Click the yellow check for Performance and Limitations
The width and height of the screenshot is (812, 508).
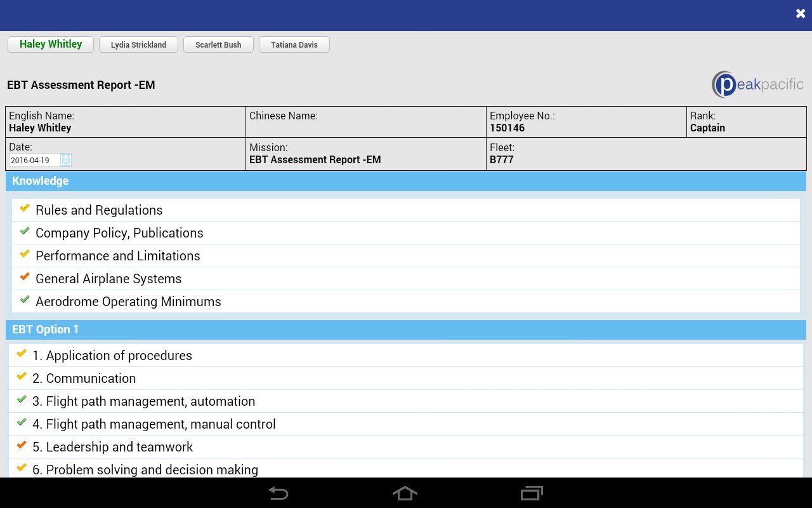pos(25,254)
